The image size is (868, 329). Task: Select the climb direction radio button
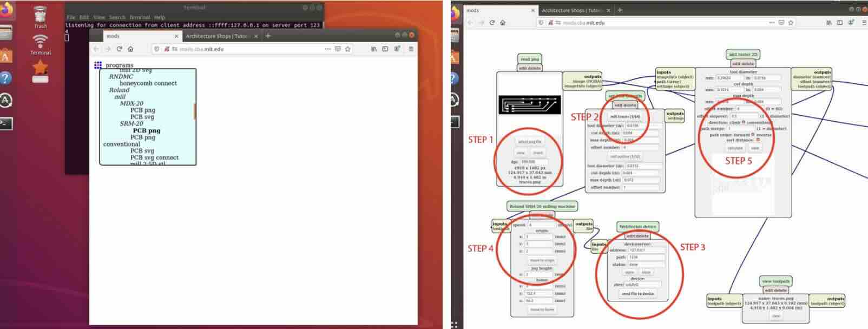point(744,122)
